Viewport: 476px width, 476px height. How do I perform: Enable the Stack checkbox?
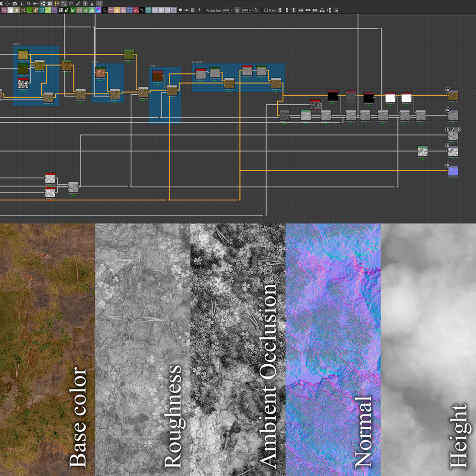pos(266,10)
